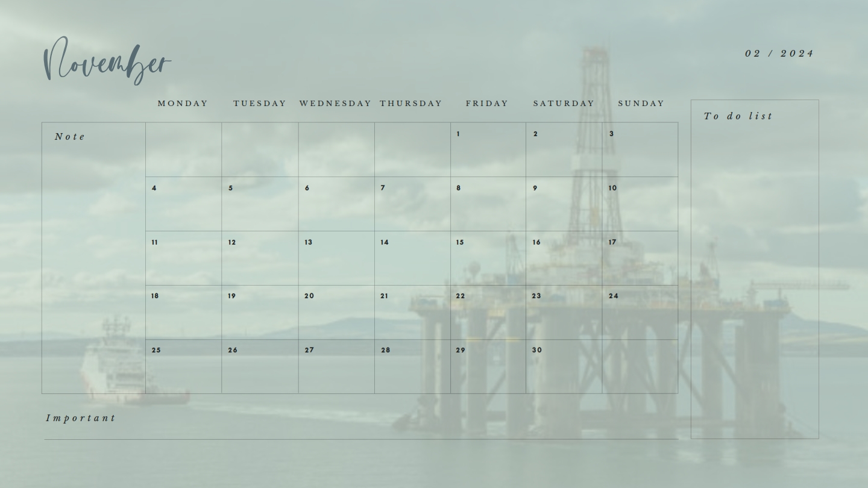Select the date cell for November 1
Screen dimensions: 868x488
tap(489, 149)
